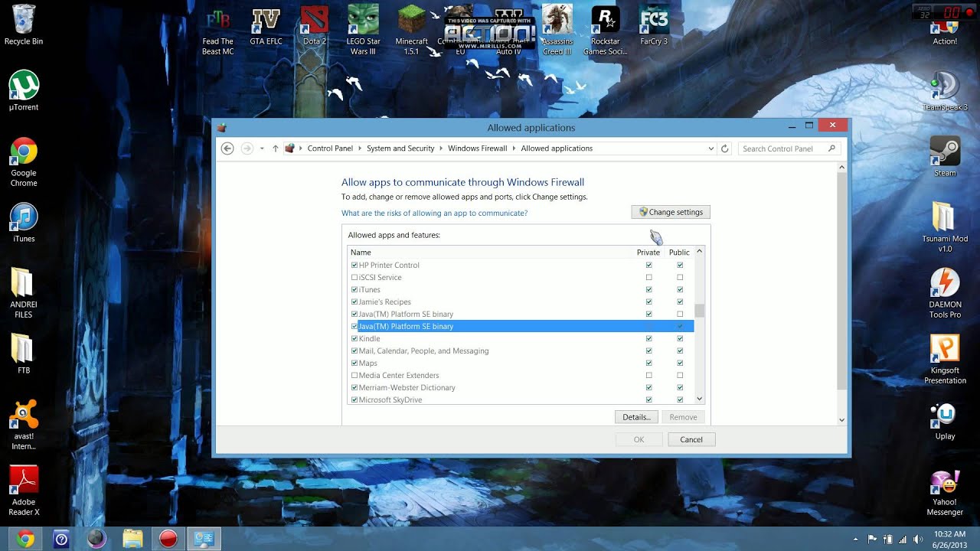This screenshot has height=551, width=980.
Task: Open the Steam desktop shortcut
Action: [x=945, y=156]
